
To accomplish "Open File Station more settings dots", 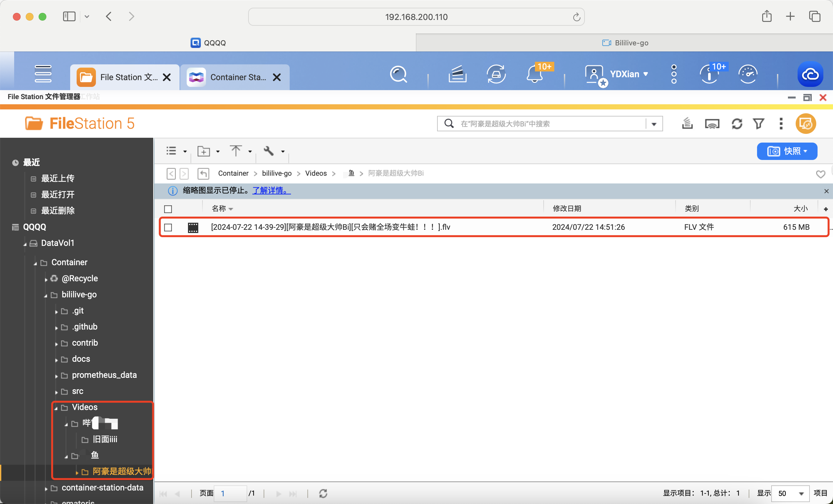I will pos(781,124).
